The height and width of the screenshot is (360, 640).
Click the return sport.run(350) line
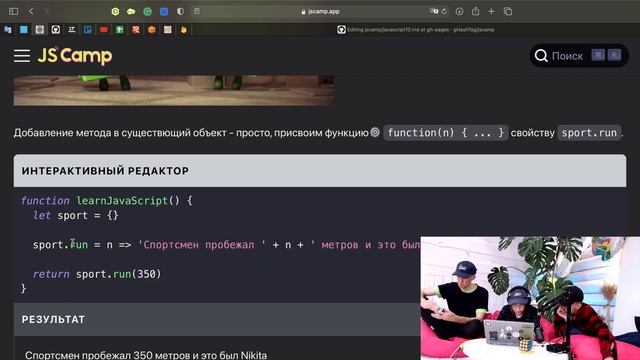click(97, 274)
